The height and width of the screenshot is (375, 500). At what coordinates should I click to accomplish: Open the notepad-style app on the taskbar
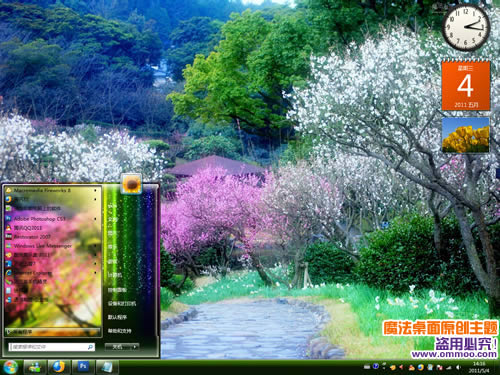point(107,367)
